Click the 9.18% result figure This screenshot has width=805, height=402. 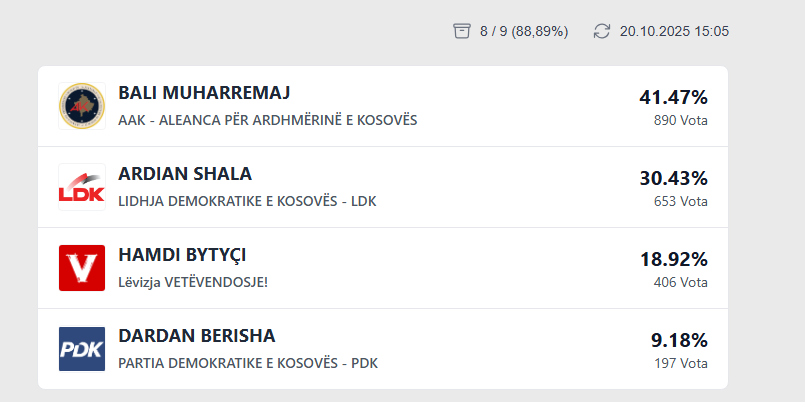[679, 340]
